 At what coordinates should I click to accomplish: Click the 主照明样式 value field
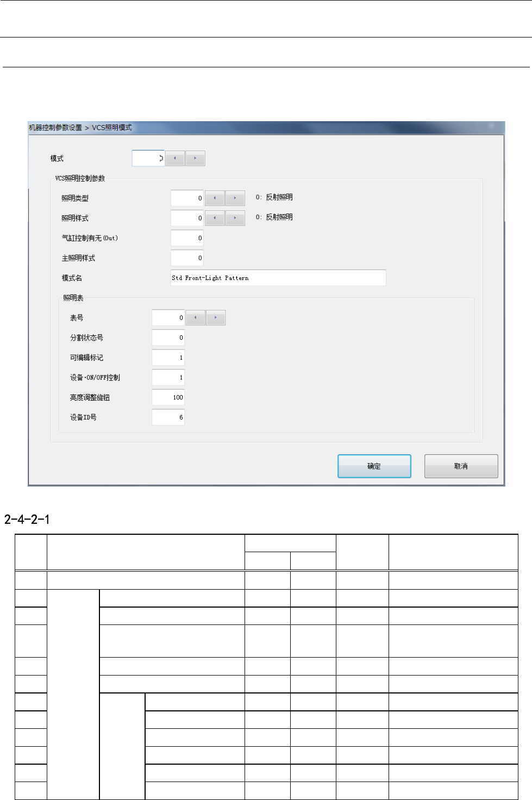tap(187, 258)
